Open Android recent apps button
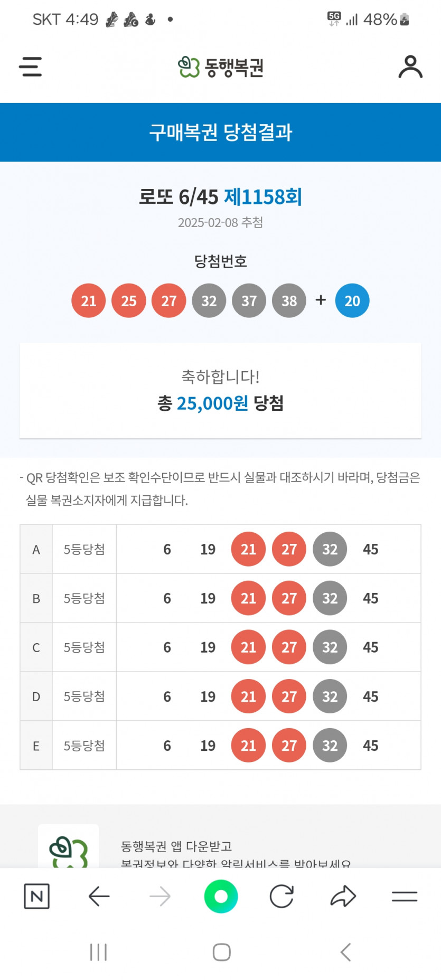 coord(98,952)
